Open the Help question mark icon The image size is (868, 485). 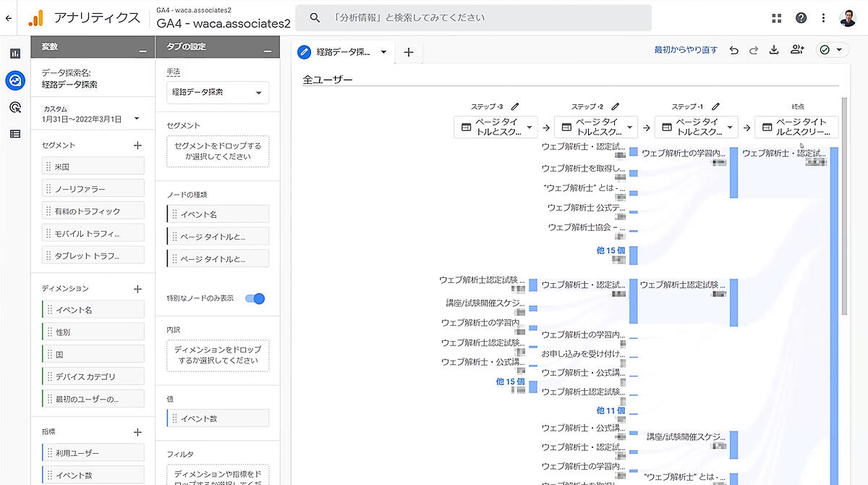(x=801, y=18)
